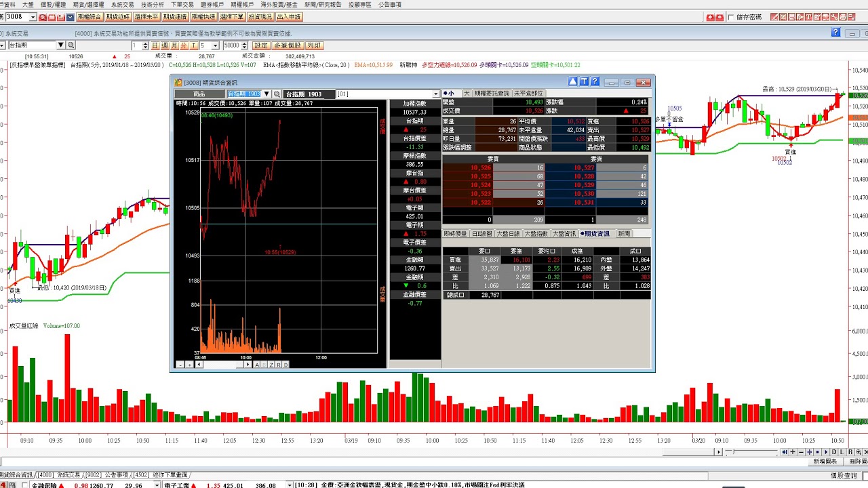
Task: Switch to 大盤日線 tab
Action: 509,233
